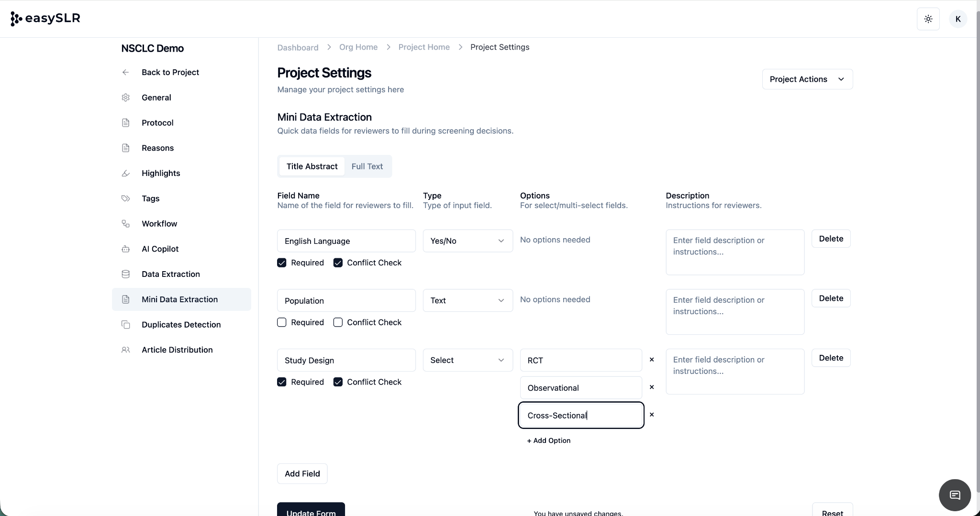Open the Select type dropdown for Study Design
This screenshot has height=516, width=980.
click(x=468, y=360)
